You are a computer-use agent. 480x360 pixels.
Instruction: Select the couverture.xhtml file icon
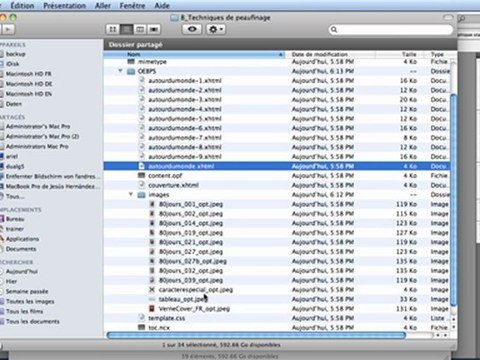[x=142, y=185]
